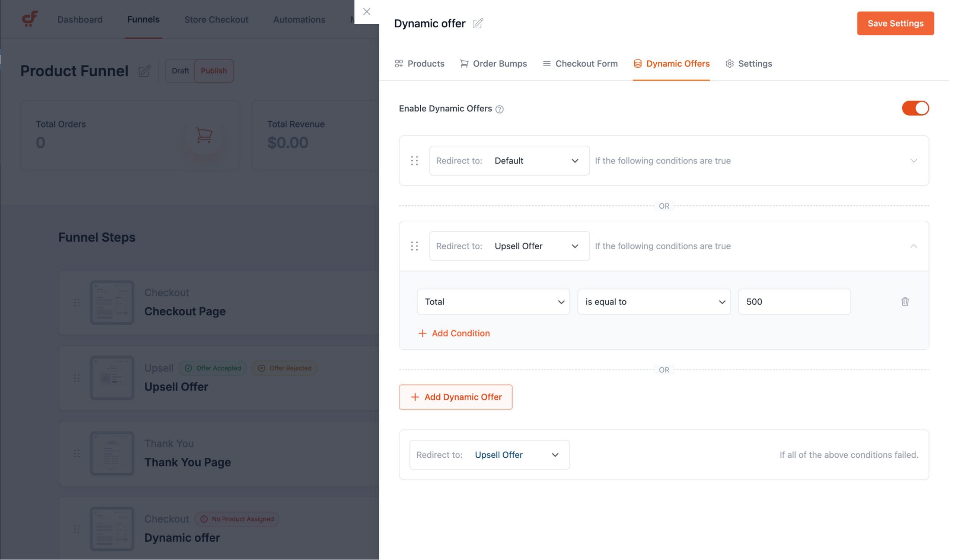Click the CartFlows logo icon
953x560 pixels.
pos(30,19)
